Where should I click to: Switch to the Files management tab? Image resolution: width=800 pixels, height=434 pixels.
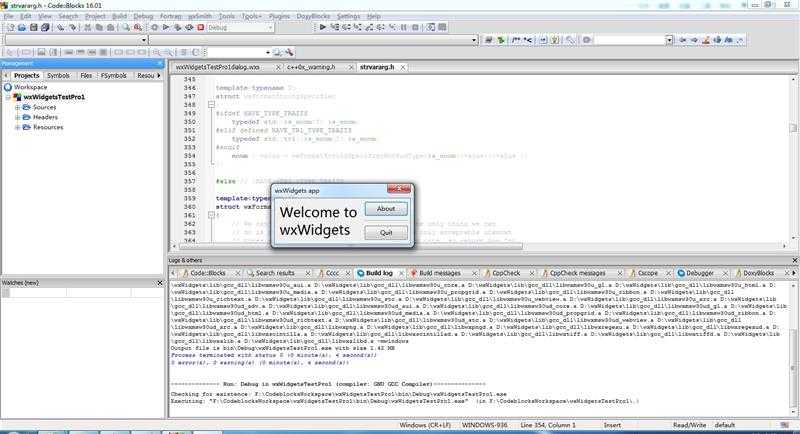click(86, 75)
